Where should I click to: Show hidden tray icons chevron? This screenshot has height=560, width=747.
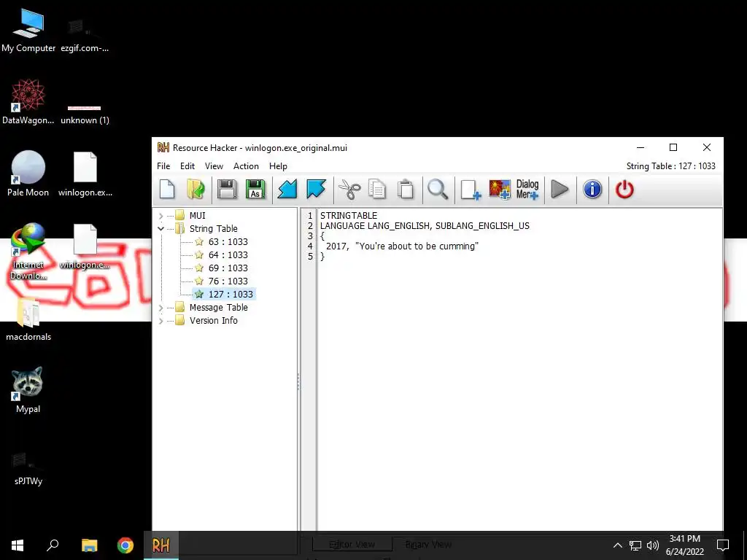point(617,545)
